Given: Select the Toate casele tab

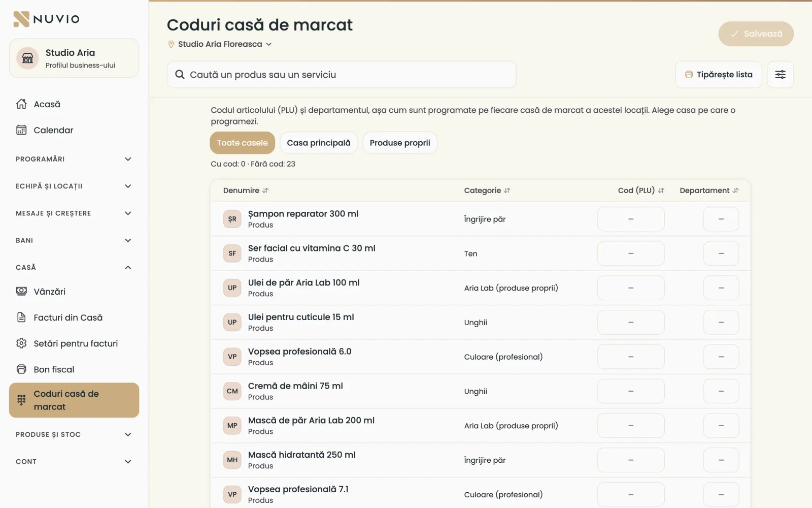Looking at the screenshot, I should tap(242, 143).
